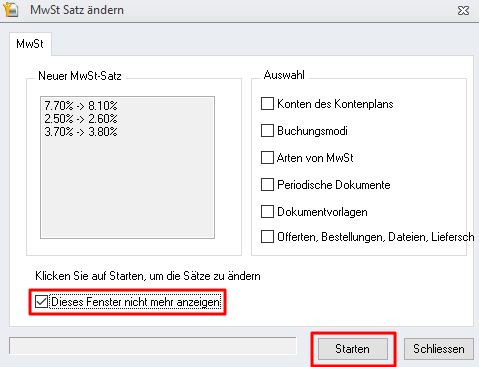Click the Neuer MwSt-Satz group heading
Screen dimensions: 479x367
point(80,76)
